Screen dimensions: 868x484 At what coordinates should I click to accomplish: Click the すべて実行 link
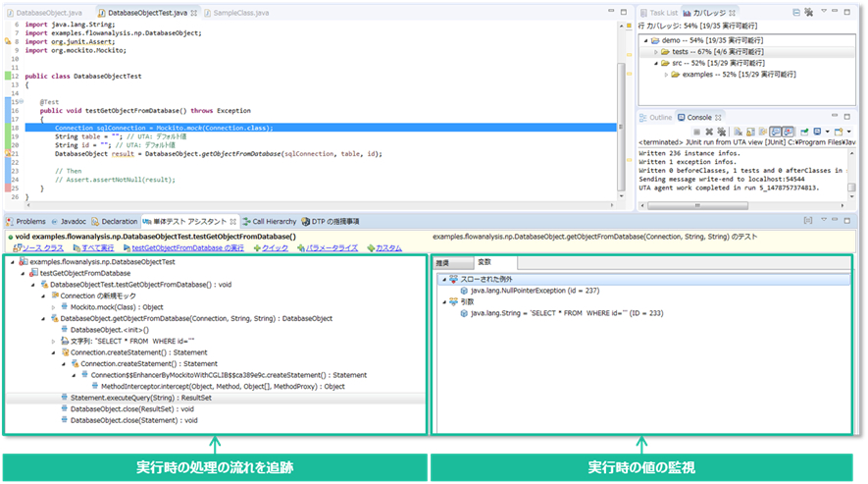point(97,247)
